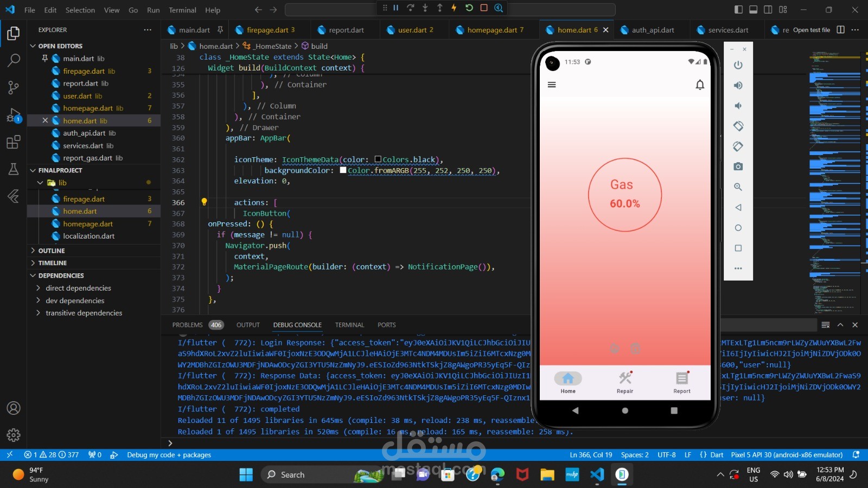
Task: Click Step Over in the debug toolbar
Action: pyautogui.click(x=411, y=8)
